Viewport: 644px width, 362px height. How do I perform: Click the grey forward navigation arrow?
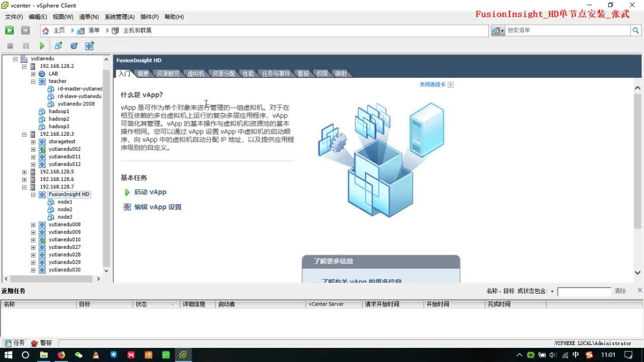coord(25,31)
